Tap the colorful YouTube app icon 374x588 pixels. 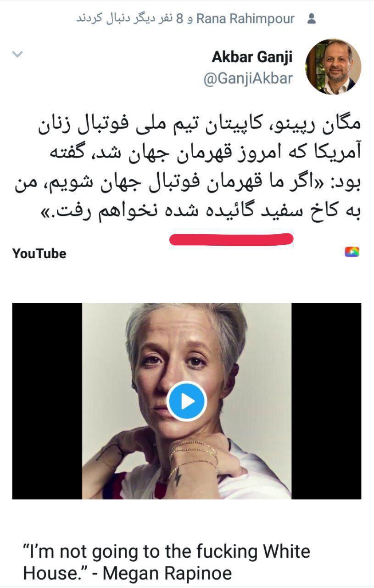click(x=352, y=252)
